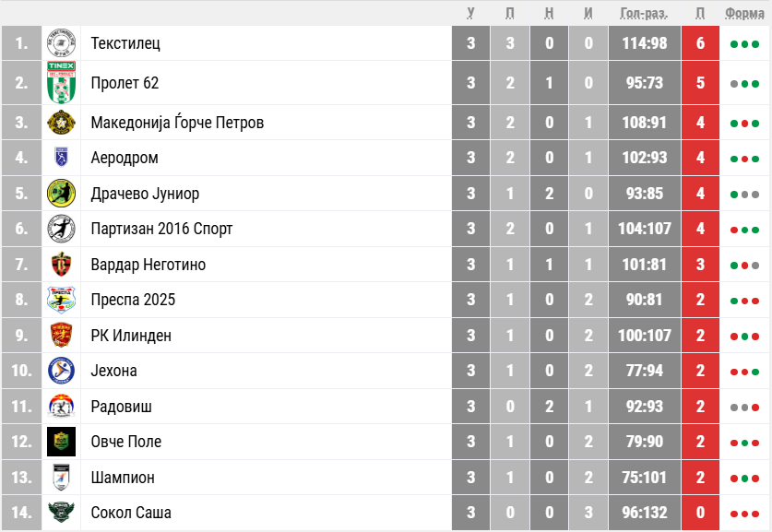772x532 pixels.
Task: Click the Н draws column header
Action: click(x=549, y=13)
